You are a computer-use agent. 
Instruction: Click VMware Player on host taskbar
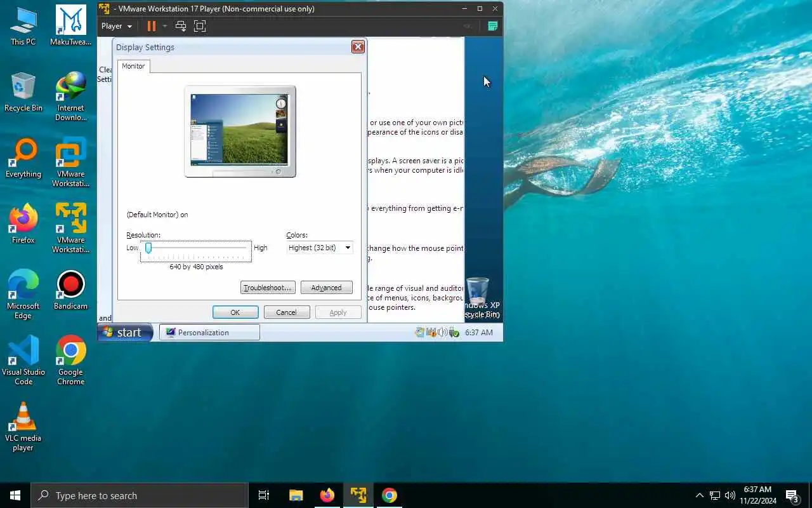point(358,495)
